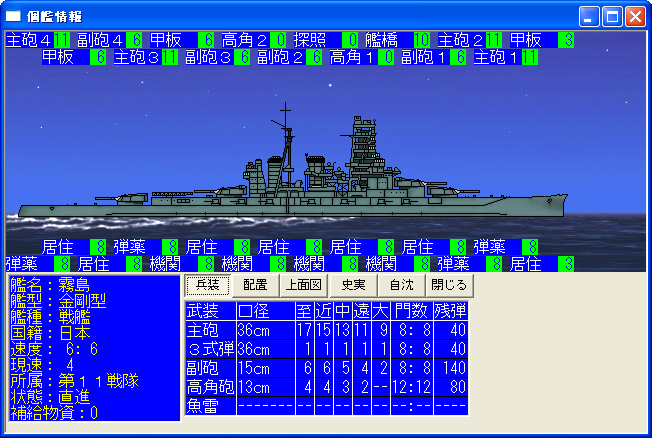Click the 閉じる button
652x438 pixels.
(449, 285)
